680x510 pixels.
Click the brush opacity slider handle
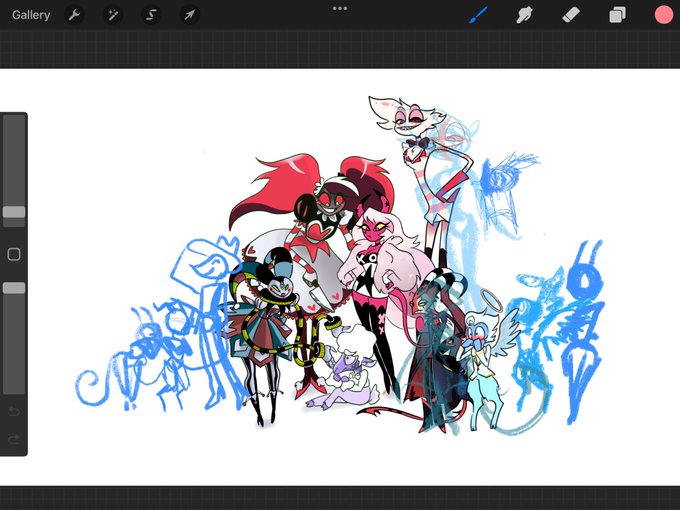[14, 288]
